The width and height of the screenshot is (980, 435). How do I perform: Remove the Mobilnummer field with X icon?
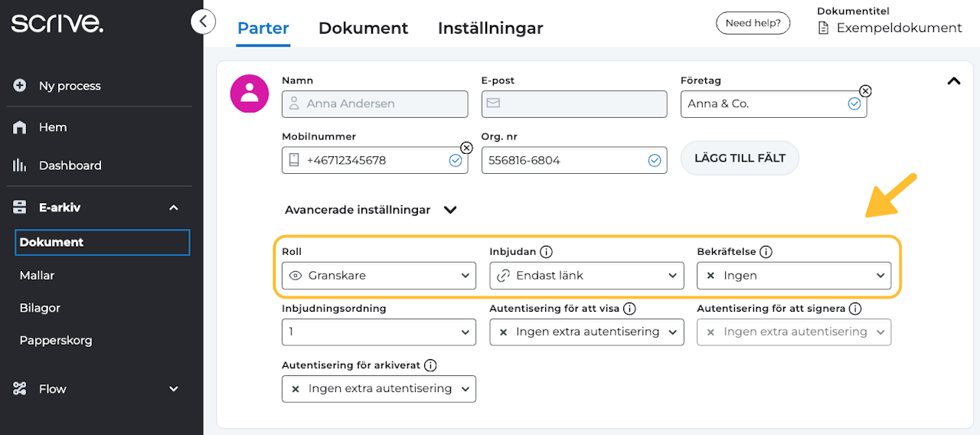[x=466, y=147]
